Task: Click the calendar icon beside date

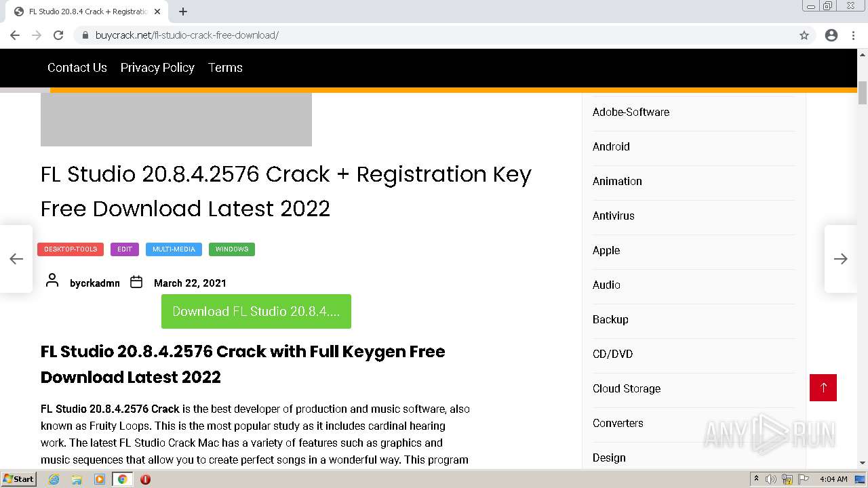Action: (136, 282)
